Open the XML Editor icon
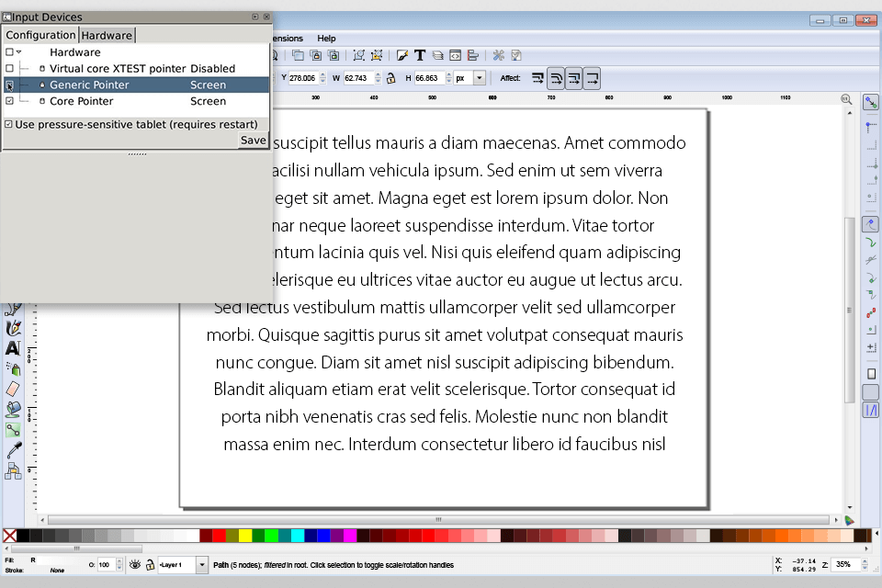 [x=455, y=55]
